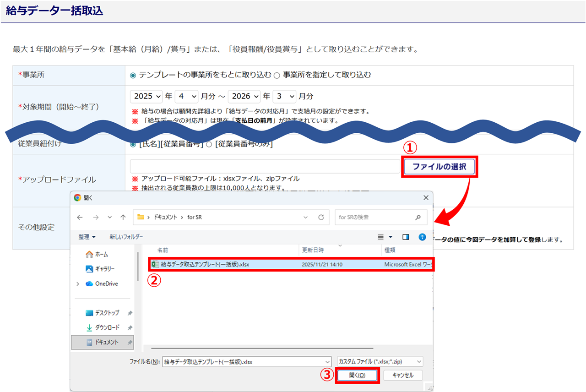Viewport: 586px width, 392px height.
Task: Click the ギャラリー gallery icon
Action: click(x=90, y=269)
